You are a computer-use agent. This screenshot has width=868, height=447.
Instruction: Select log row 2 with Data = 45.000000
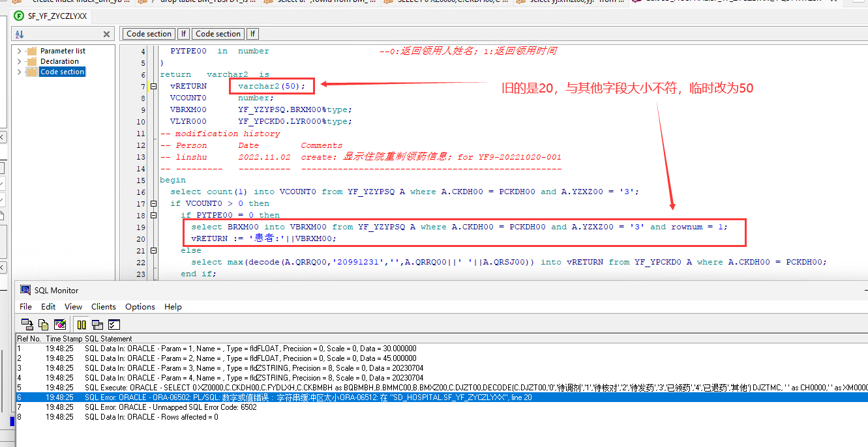(441, 358)
